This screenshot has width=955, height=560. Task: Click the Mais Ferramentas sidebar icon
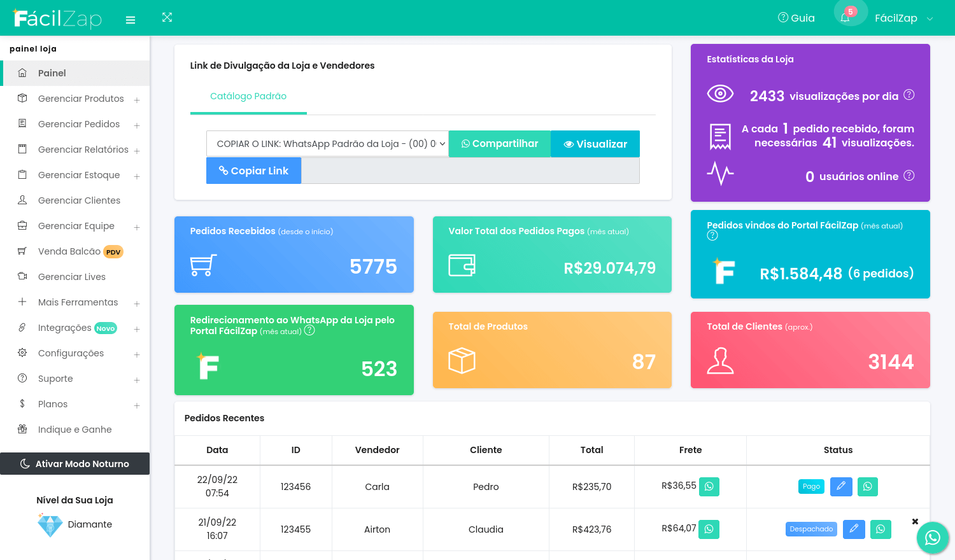pyautogui.click(x=22, y=302)
